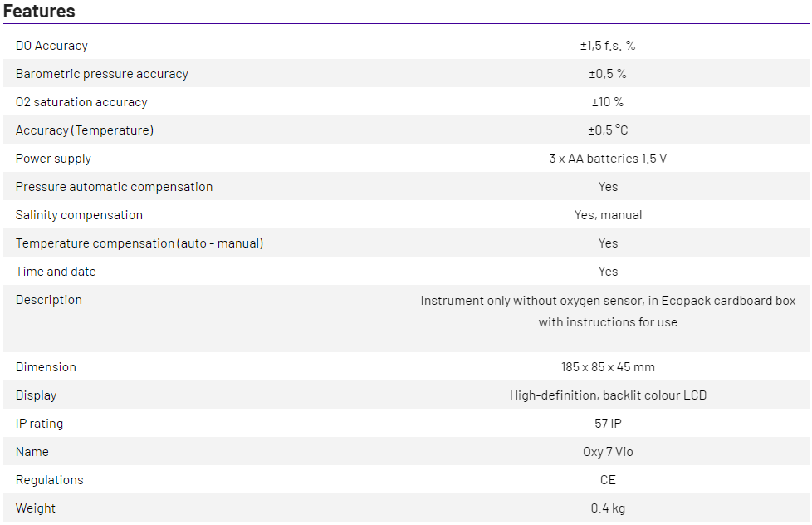The height and width of the screenshot is (525, 812).
Task: Click Pressure automatic compensation label
Action: (114, 187)
